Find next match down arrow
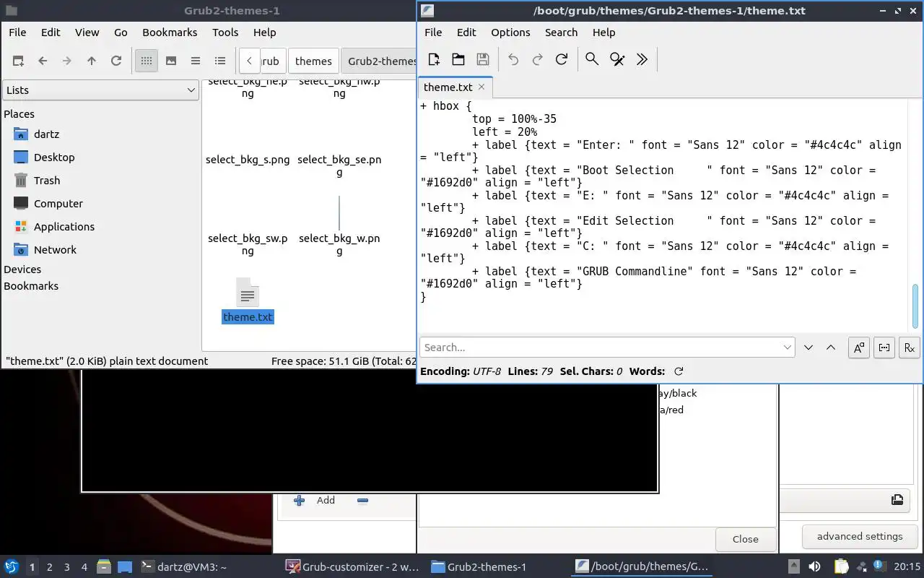 (x=808, y=348)
